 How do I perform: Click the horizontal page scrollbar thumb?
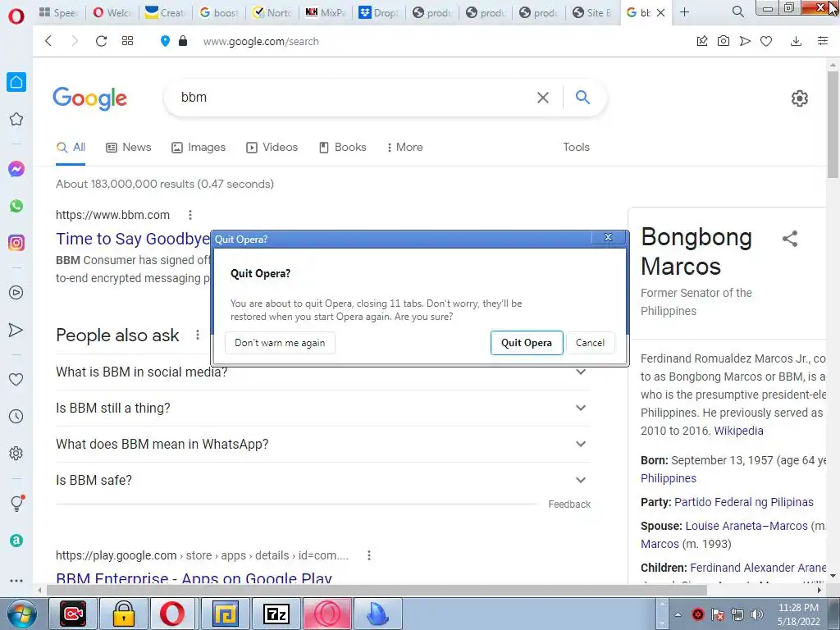pyautogui.click(x=377, y=590)
